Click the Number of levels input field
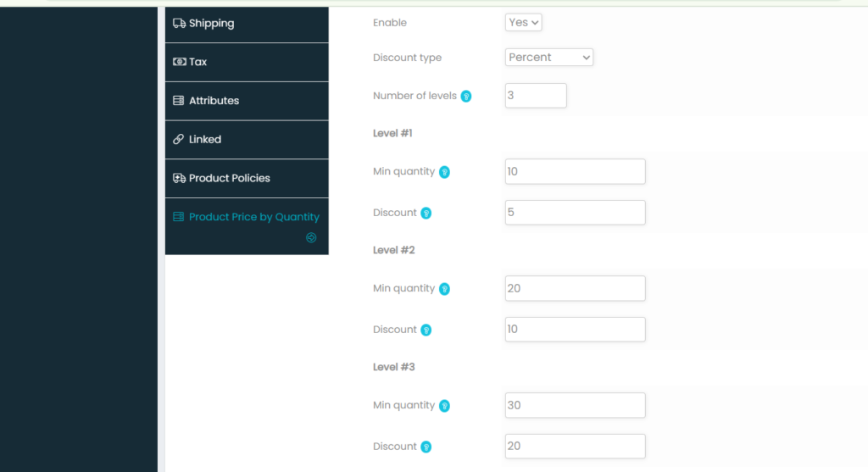The height and width of the screenshot is (472, 868). 535,96
